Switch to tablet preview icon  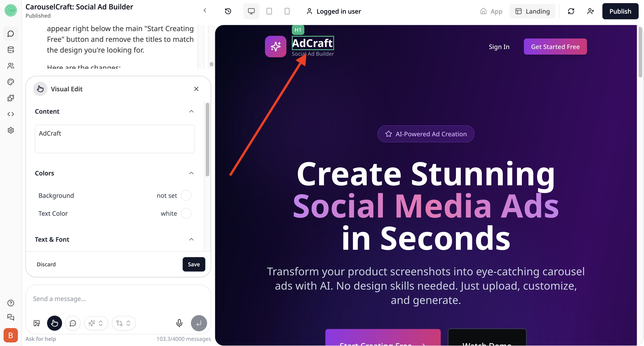click(x=269, y=11)
